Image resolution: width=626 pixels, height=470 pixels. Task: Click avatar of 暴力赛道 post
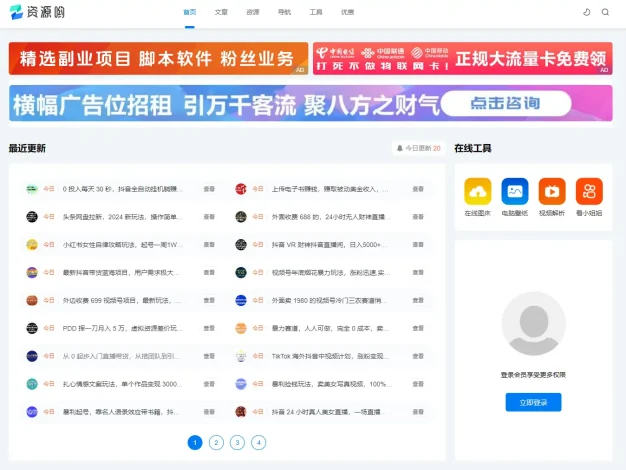click(241, 328)
